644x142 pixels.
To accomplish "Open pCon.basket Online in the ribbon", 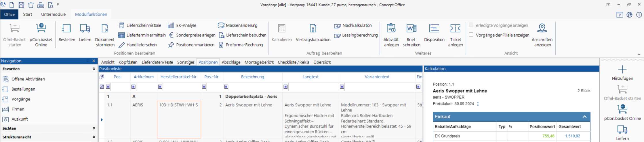I will tap(41, 35).
